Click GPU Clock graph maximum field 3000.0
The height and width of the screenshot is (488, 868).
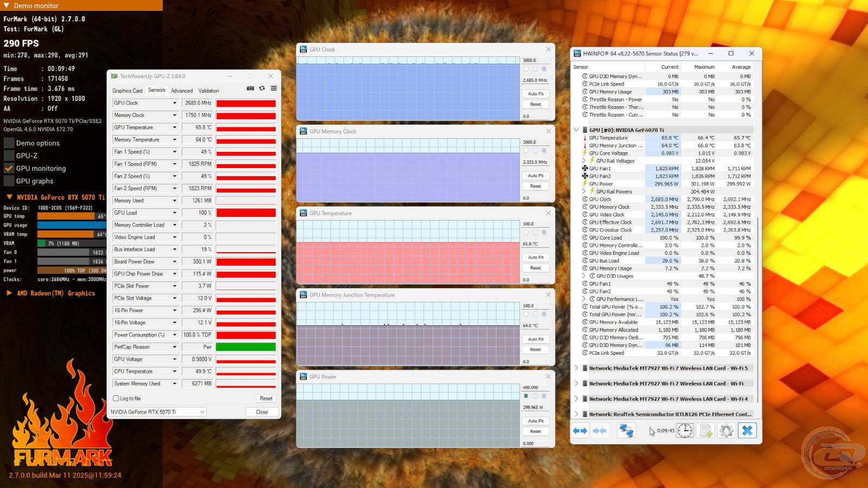point(536,60)
